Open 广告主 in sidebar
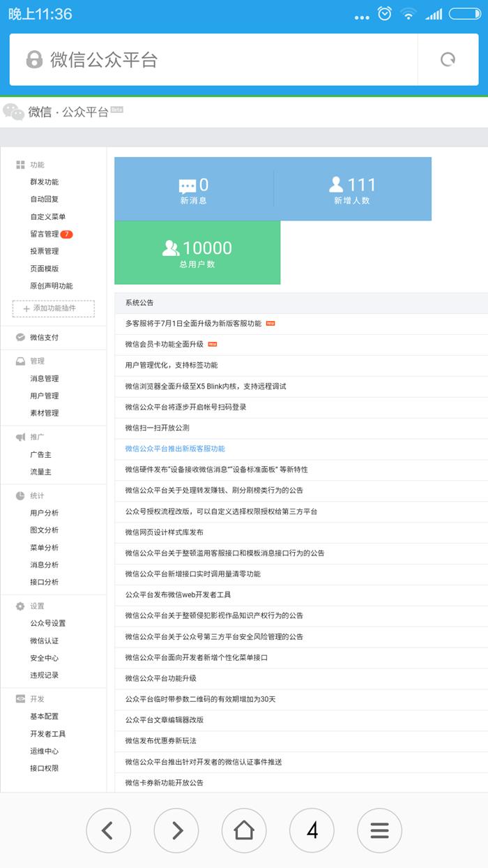488x868 pixels. 40,454
